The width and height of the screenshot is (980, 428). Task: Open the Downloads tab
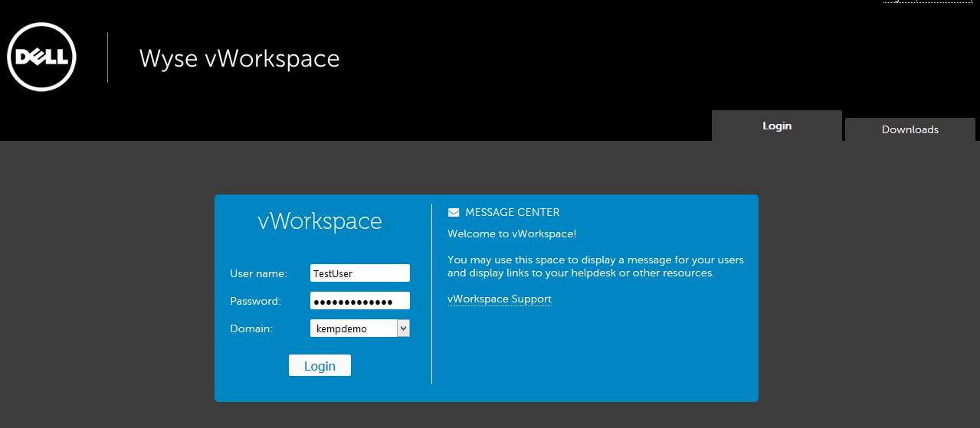tap(910, 129)
